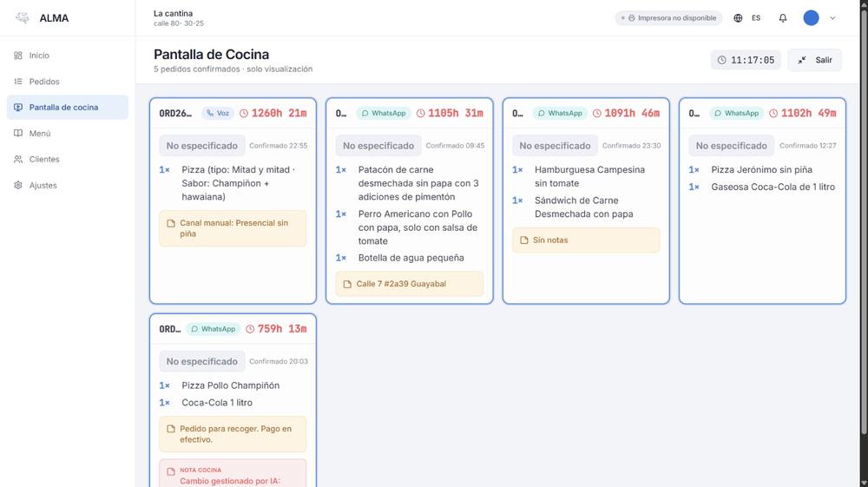Click the ALMA brain logo icon

(23, 17)
